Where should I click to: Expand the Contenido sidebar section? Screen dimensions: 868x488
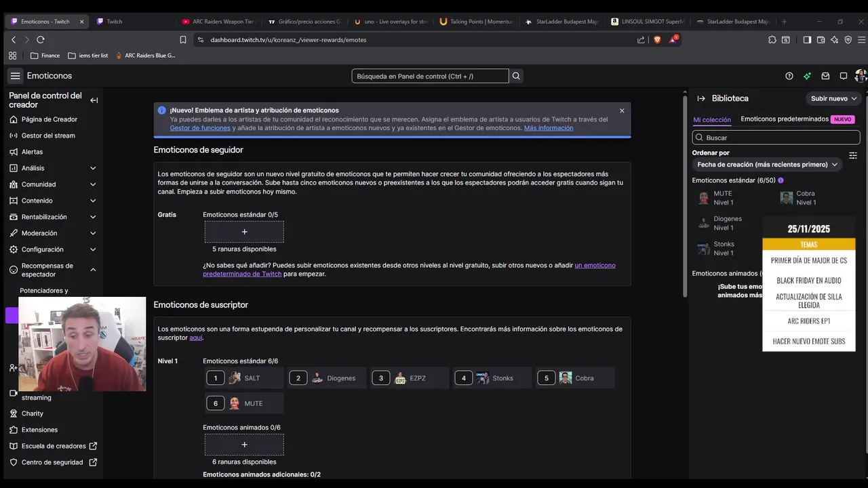tap(93, 201)
